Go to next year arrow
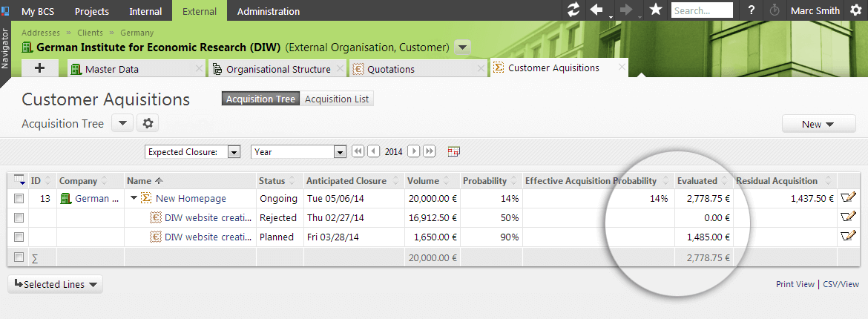Viewport: 868px width, 319px height. pyautogui.click(x=413, y=151)
